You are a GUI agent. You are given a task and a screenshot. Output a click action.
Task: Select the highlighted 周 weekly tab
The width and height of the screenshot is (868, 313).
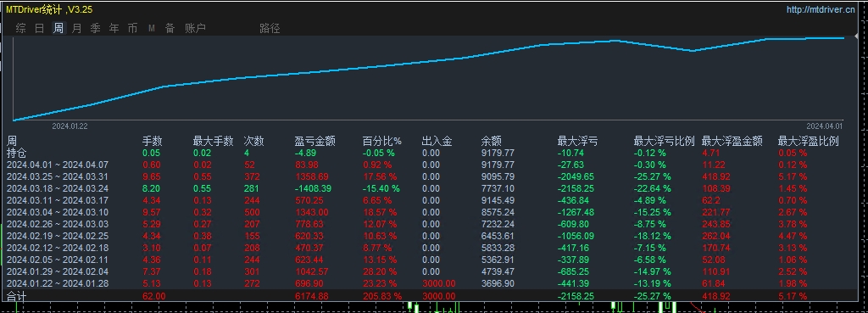point(58,28)
